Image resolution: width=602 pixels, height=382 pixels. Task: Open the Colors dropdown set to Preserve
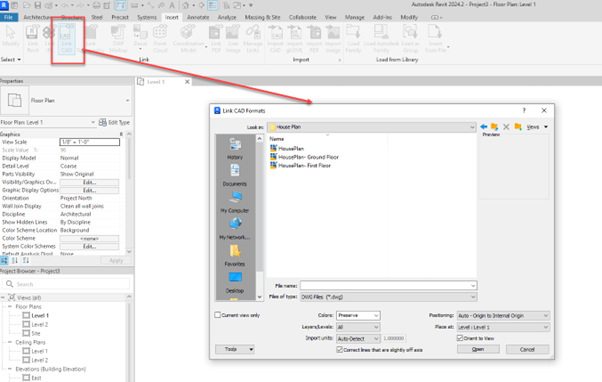[x=358, y=315]
